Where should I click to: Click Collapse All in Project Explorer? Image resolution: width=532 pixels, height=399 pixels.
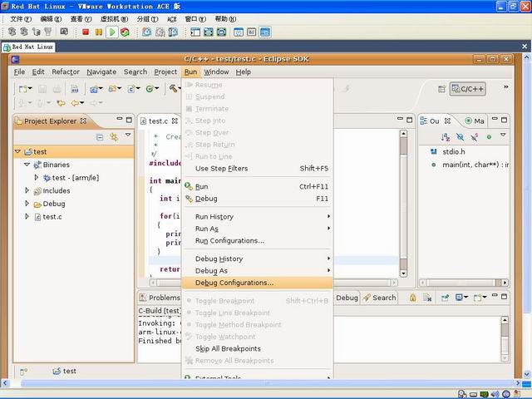click(100, 137)
